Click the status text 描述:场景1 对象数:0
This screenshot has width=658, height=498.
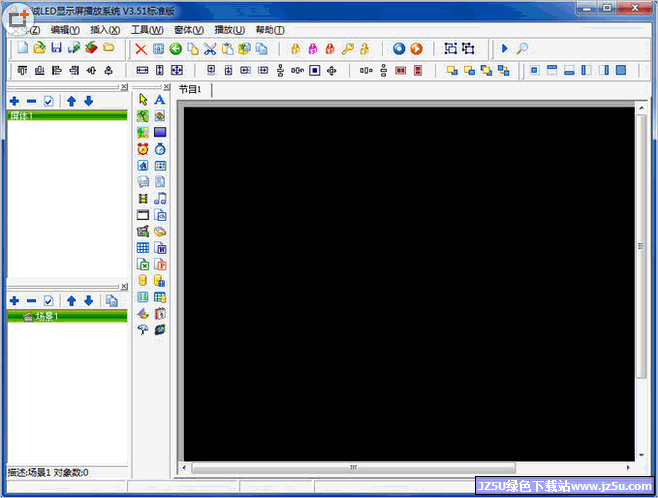(48, 473)
